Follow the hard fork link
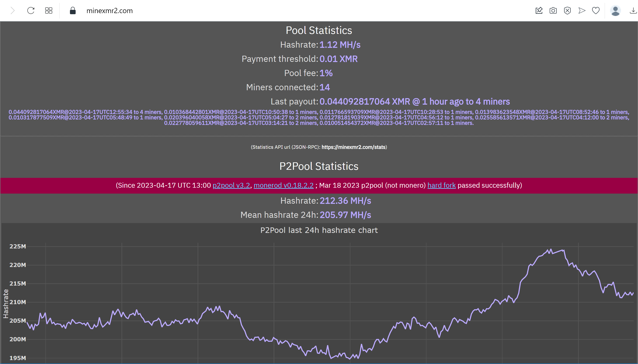Screen dimensions: 638x364 [x=442, y=185]
